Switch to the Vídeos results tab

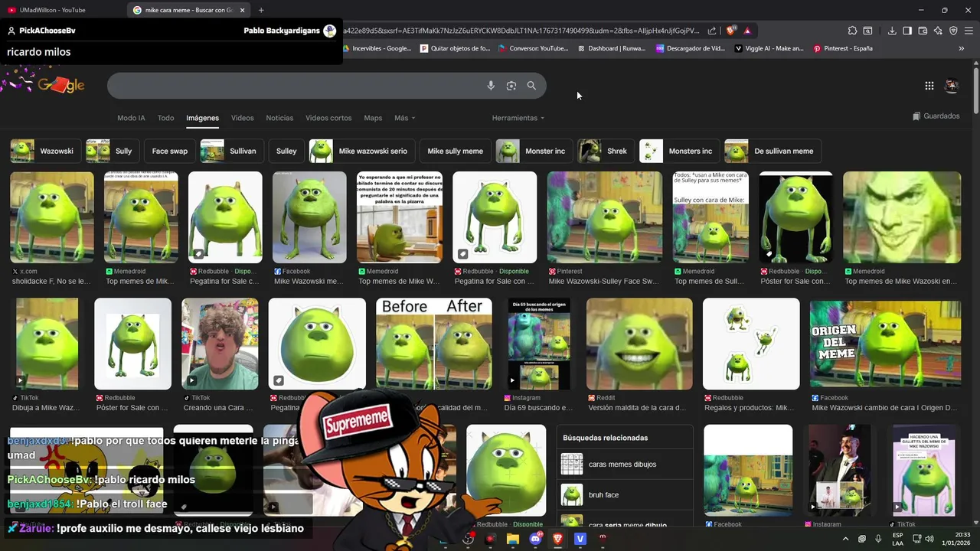[242, 118]
